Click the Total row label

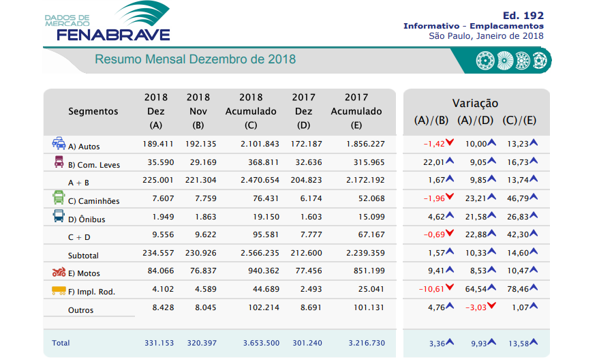tap(61, 343)
